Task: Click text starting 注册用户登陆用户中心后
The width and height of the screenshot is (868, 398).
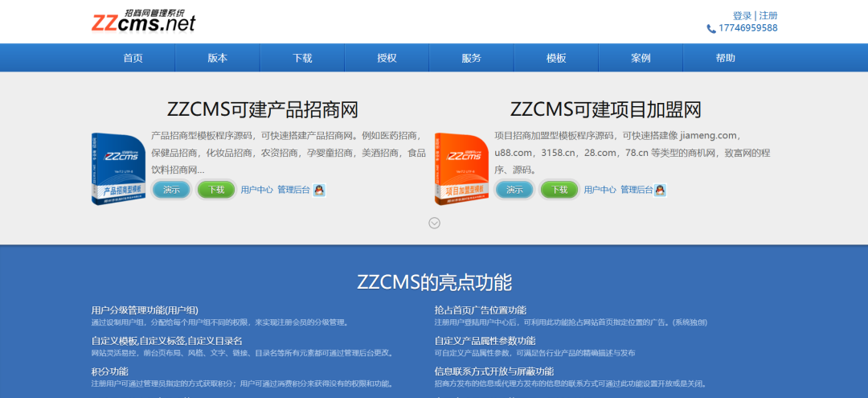Action: (571, 322)
